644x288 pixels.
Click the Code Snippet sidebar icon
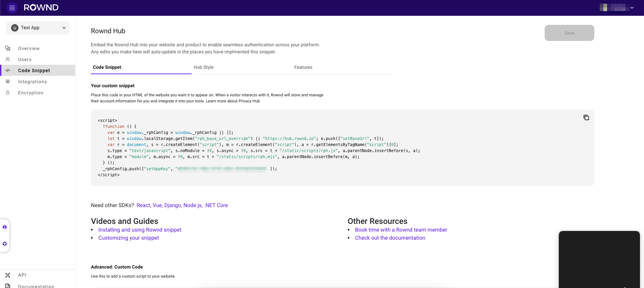tap(8, 70)
